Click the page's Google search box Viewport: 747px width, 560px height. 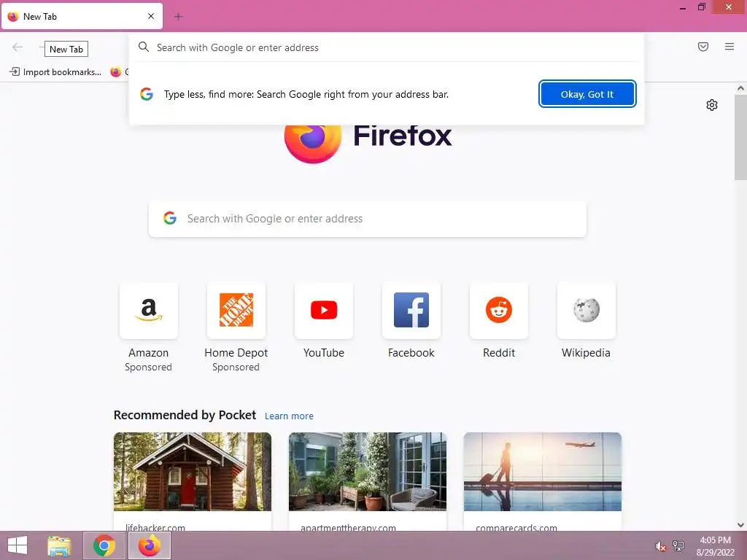(x=368, y=219)
